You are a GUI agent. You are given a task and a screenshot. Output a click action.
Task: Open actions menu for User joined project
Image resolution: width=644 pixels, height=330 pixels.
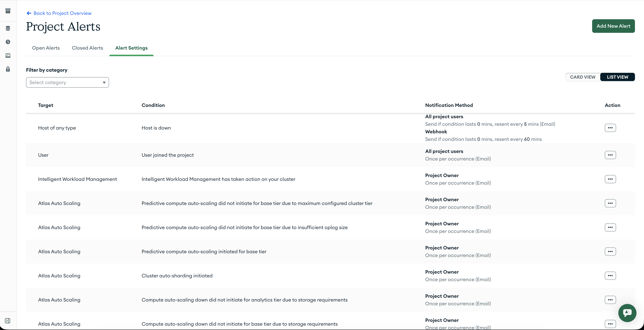pyautogui.click(x=610, y=155)
